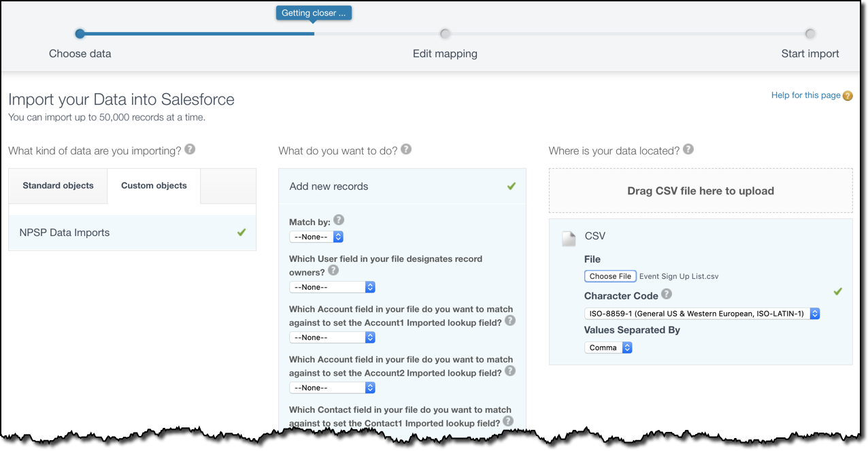The width and height of the screenshot is (868, 451).
Task: Click help icon beside Help for this page
Action: 848,96
